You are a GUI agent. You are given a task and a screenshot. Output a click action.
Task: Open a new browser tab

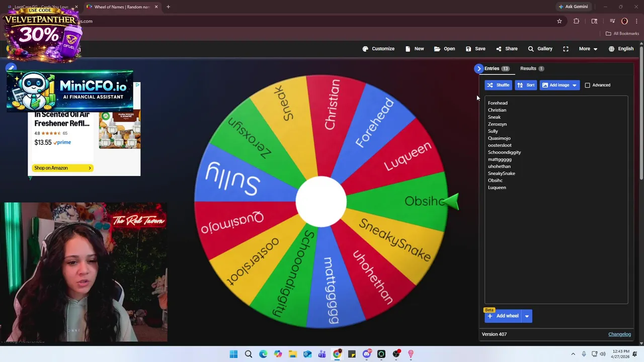(168, 7)
